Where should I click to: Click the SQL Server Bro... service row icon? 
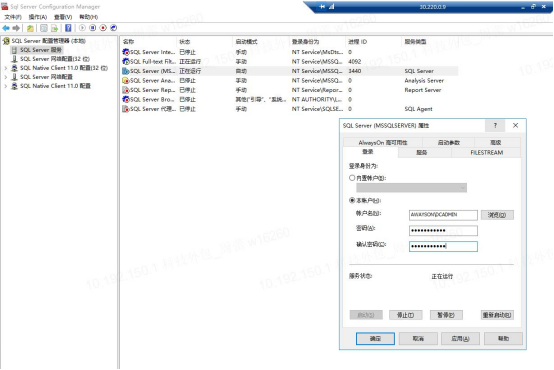click(x=125, y=99)
